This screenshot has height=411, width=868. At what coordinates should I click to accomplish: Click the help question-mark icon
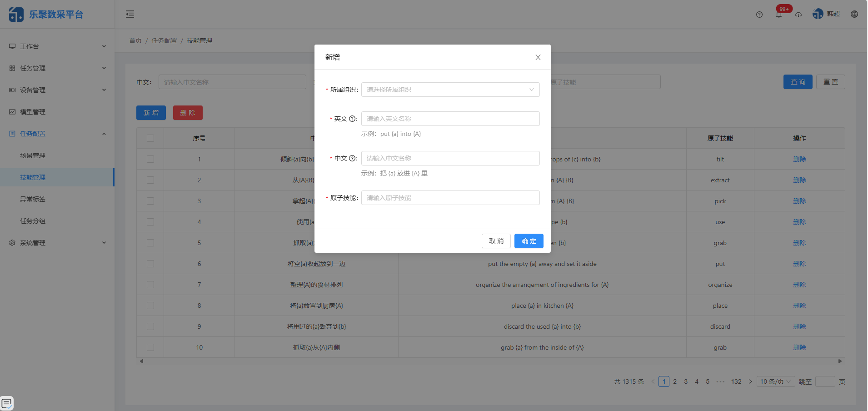[758, 14]
